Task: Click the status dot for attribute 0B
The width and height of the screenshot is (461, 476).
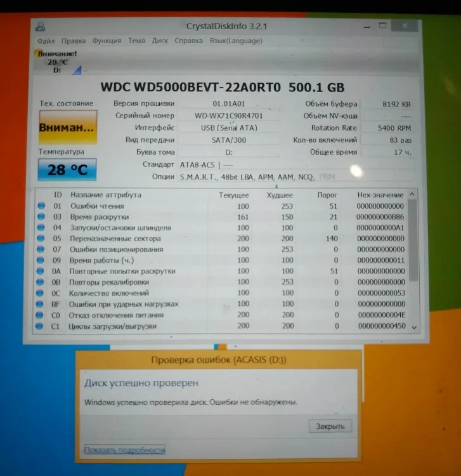Action: coord(40,282)
